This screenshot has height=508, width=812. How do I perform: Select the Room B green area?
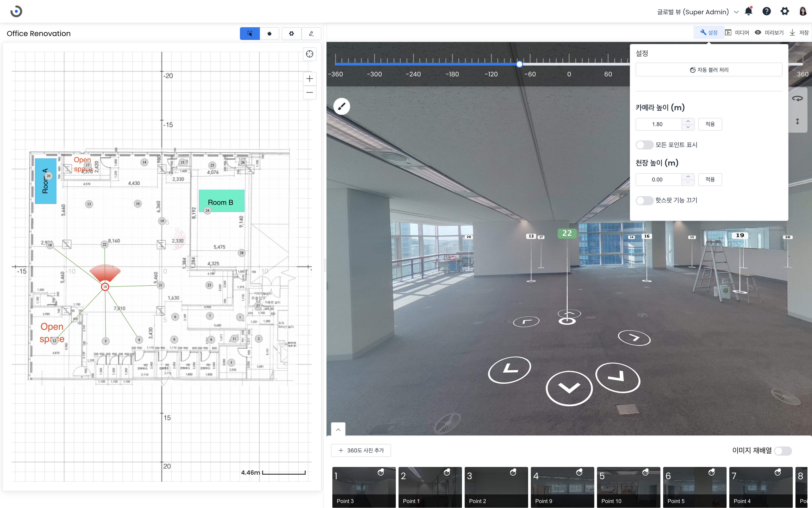(221, 200)
